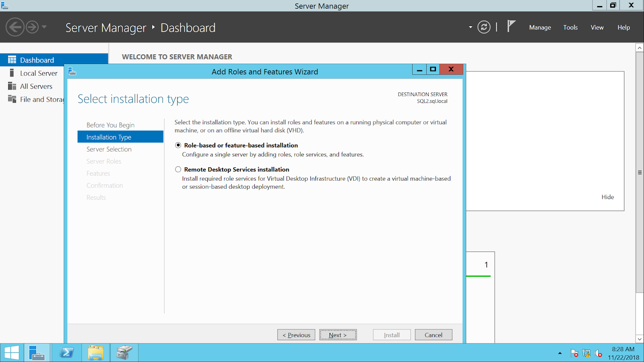Refresh the Server Manager dashboard
The image size is (644, 362).
tap(484, 27)
